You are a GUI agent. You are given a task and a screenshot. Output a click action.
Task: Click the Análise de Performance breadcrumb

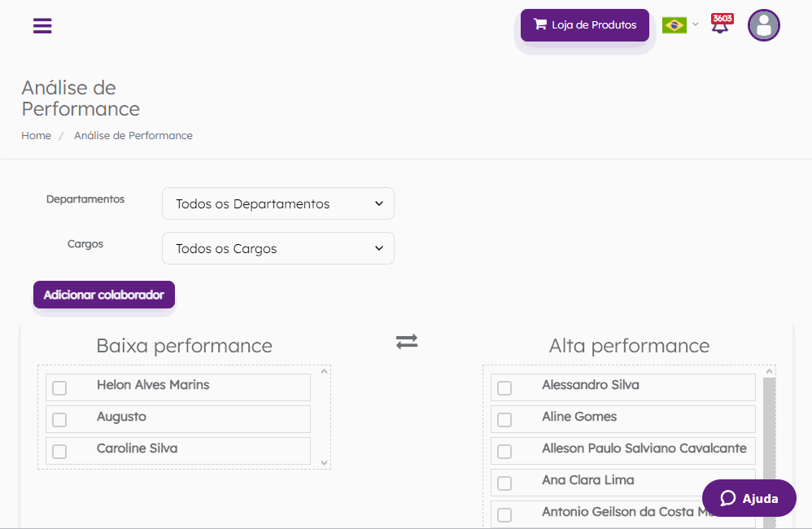pos(133,135)
